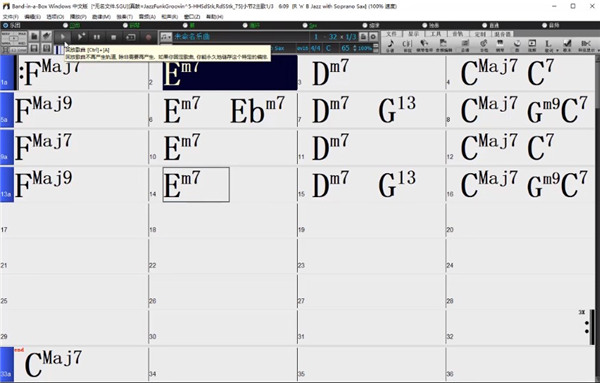Select the 鼓 drums track radio
The height and width of the screenshot is (383, 600).
point(185,25)
